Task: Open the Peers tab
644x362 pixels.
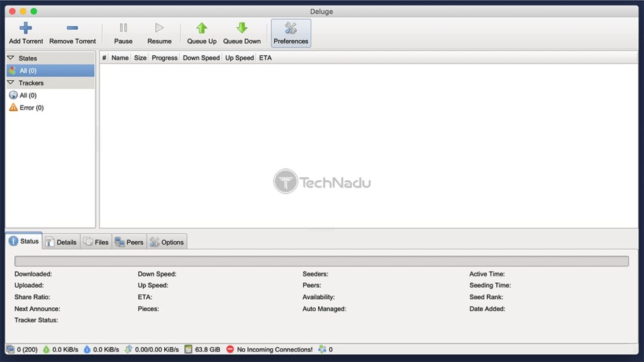Action: (130, 242)
